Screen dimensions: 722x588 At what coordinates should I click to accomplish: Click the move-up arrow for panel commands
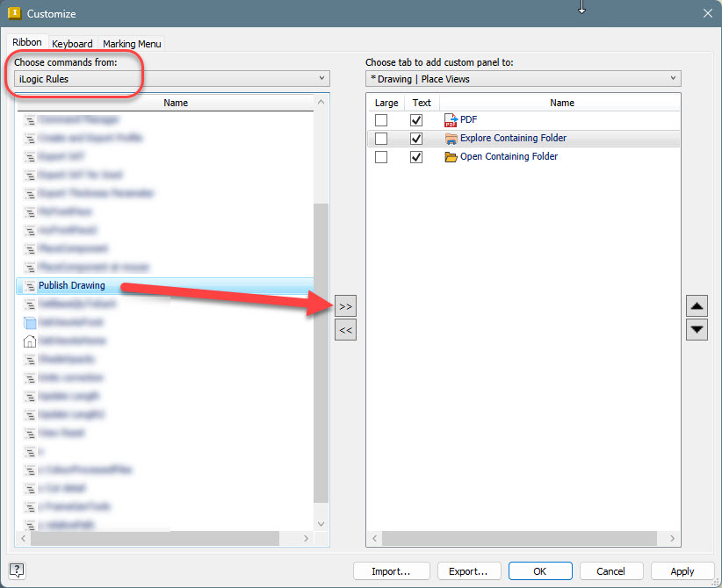click(x=697, y=305)
